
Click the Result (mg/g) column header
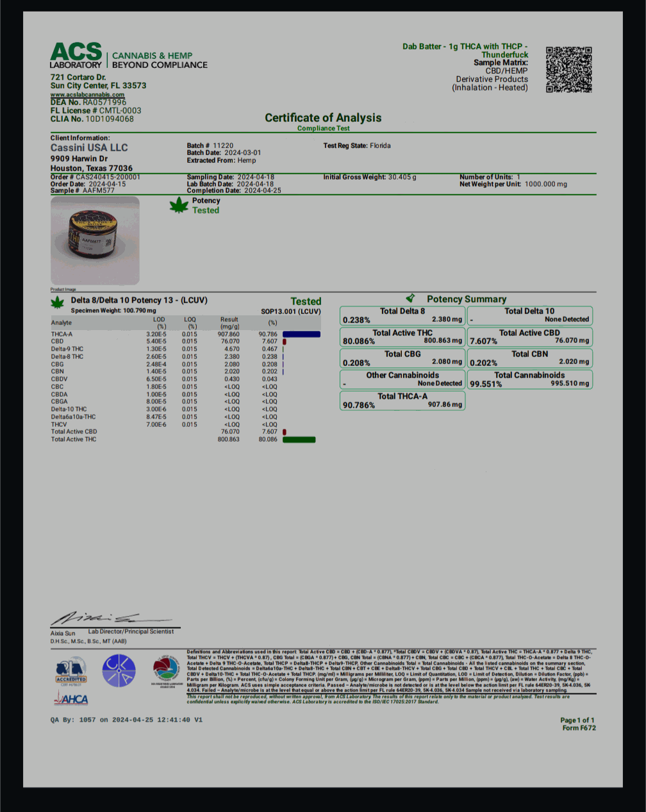point(229,322)
